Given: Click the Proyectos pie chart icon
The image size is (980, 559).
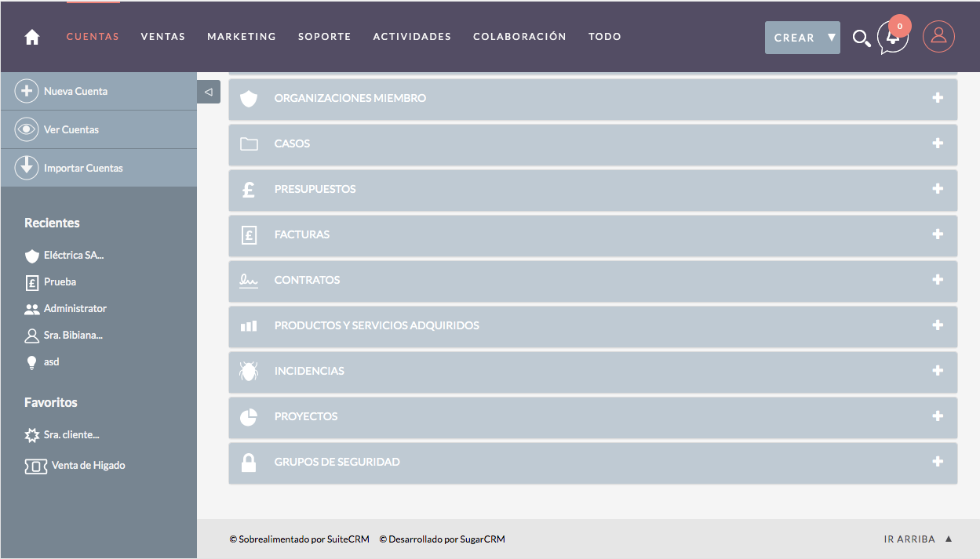Looking at the screenshot, I should point(249,417).
